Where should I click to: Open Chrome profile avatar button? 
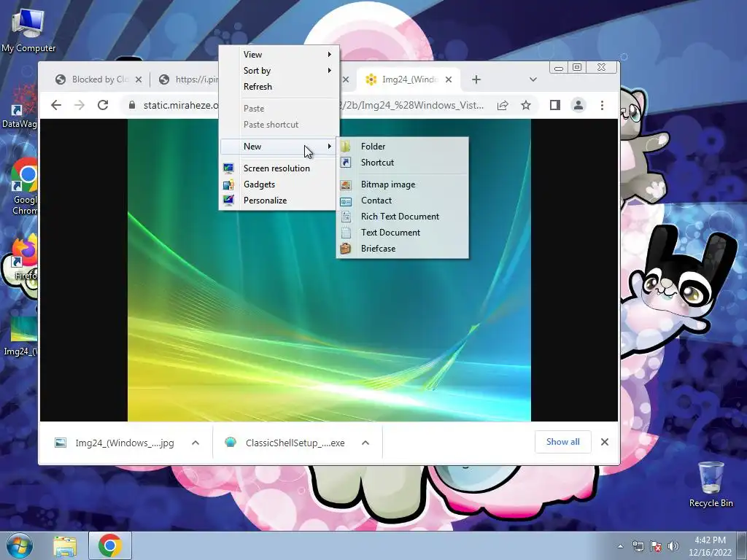(578, 105)
